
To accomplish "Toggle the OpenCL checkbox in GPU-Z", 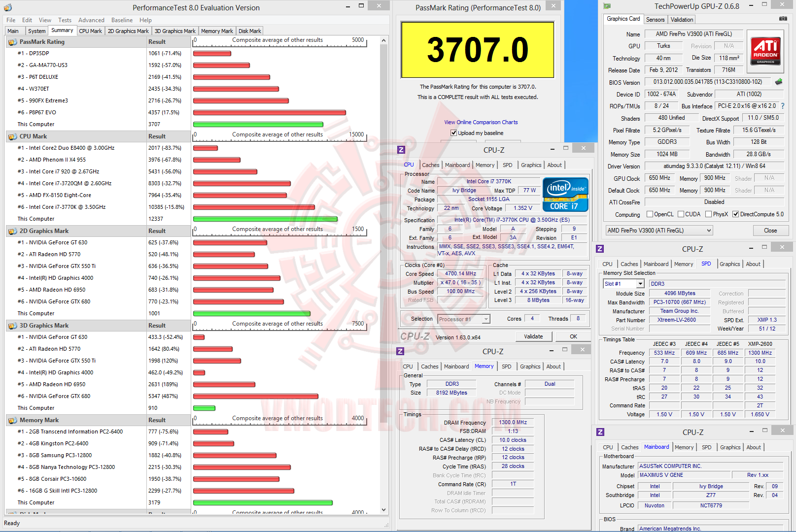I will click(650, 214).
